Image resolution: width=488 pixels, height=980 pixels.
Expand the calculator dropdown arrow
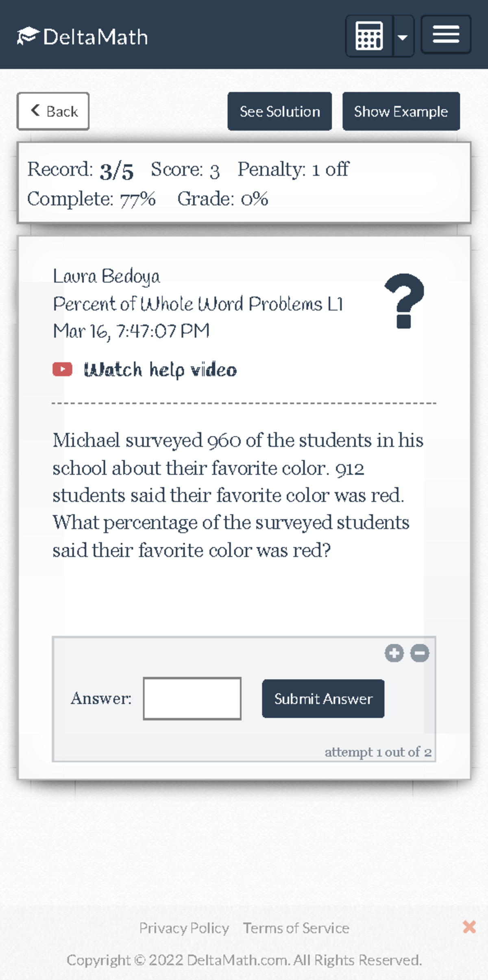(x=403, y=37)
